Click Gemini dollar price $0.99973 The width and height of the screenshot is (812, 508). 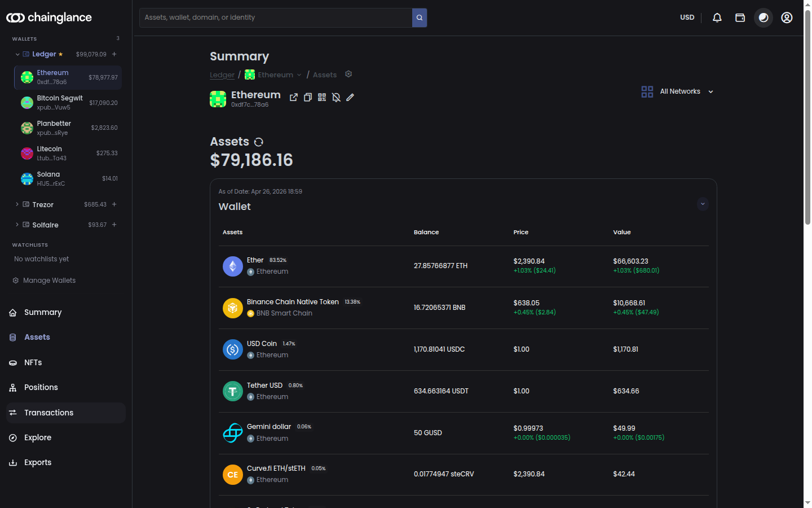[528, 428]
